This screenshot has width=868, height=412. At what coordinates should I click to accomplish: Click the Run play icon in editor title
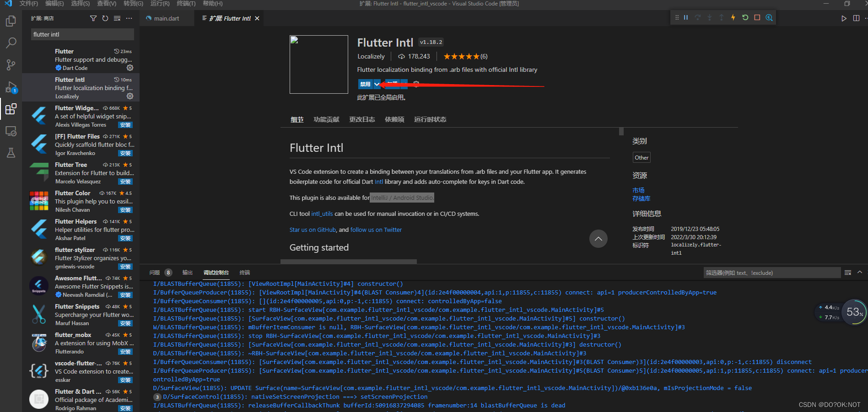point(844,18)
